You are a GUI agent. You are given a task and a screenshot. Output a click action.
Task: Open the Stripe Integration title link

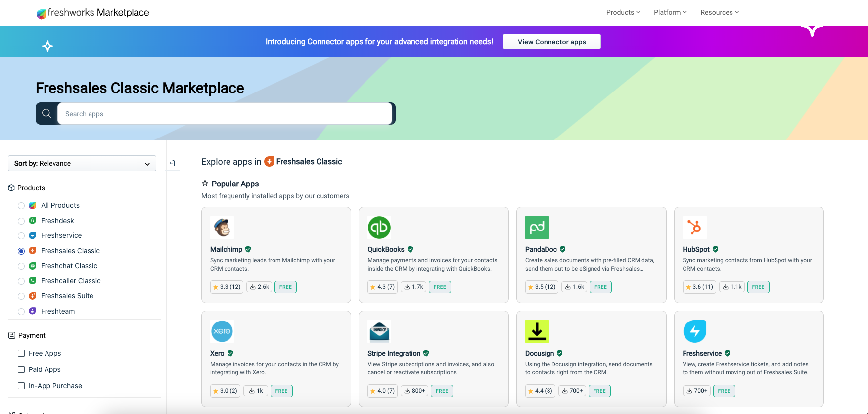pos(394,353)
